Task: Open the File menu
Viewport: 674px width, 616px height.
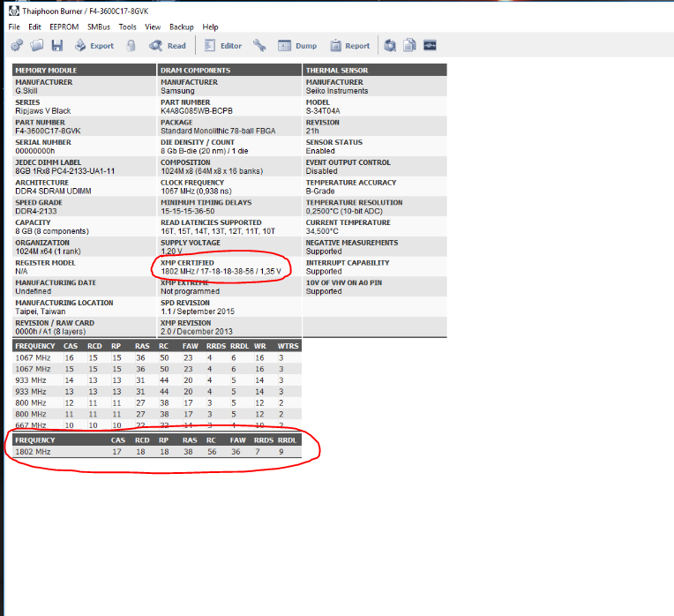Action: click(x=14, y=27)
